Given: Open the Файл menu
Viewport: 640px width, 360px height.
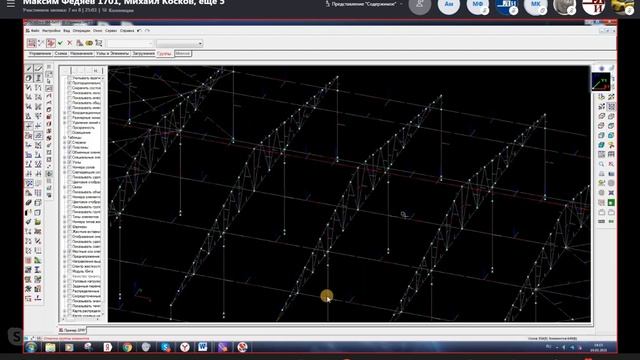Looking at the screenshot, I should pos(35,31).
